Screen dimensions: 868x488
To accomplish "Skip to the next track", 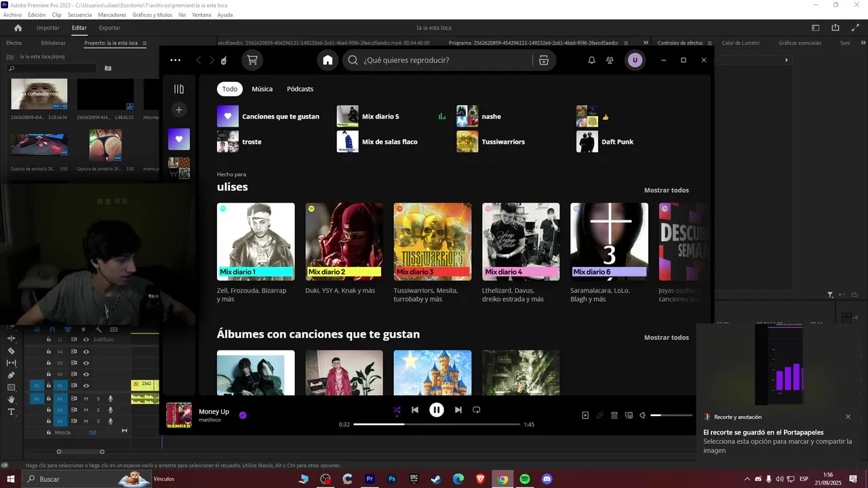I will 458,410.
